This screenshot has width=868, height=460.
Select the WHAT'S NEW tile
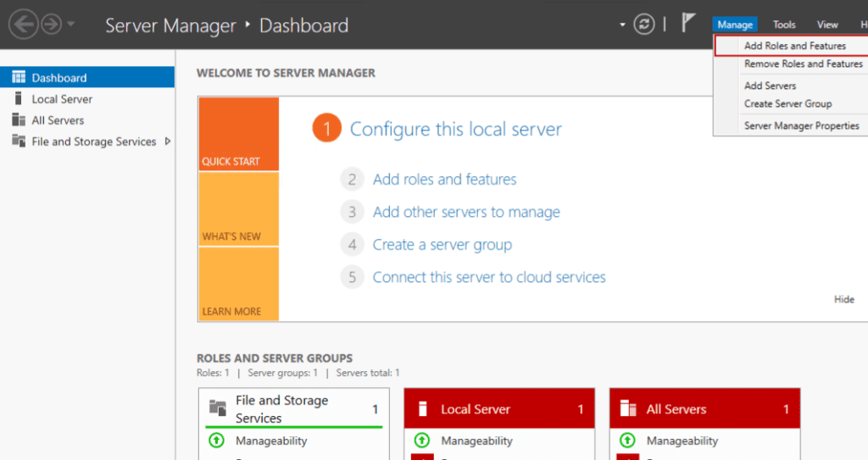click(238, 209)
